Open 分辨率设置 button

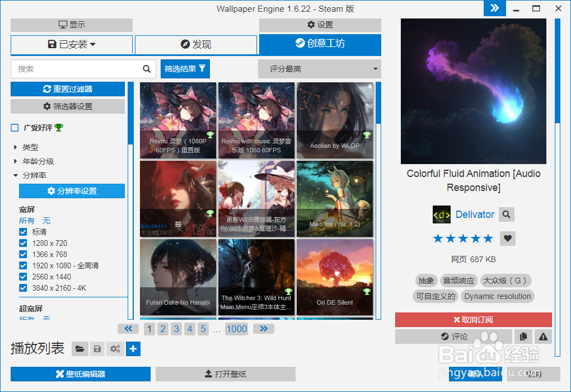click(x=72, y=191)
